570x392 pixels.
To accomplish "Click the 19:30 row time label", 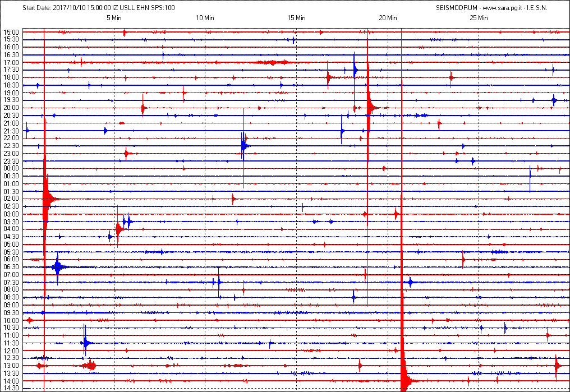I will 11,100.
